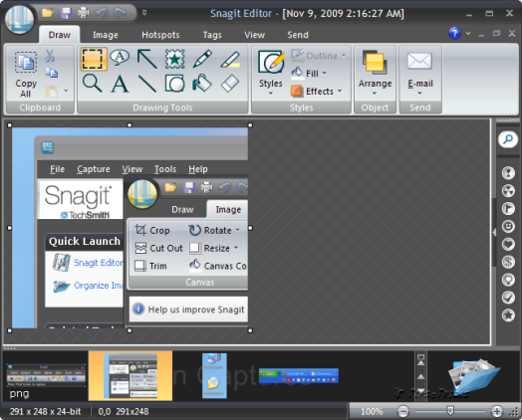Select the Selection tool in Drawing Tools
Screen dimensions: 522x420
94,59
